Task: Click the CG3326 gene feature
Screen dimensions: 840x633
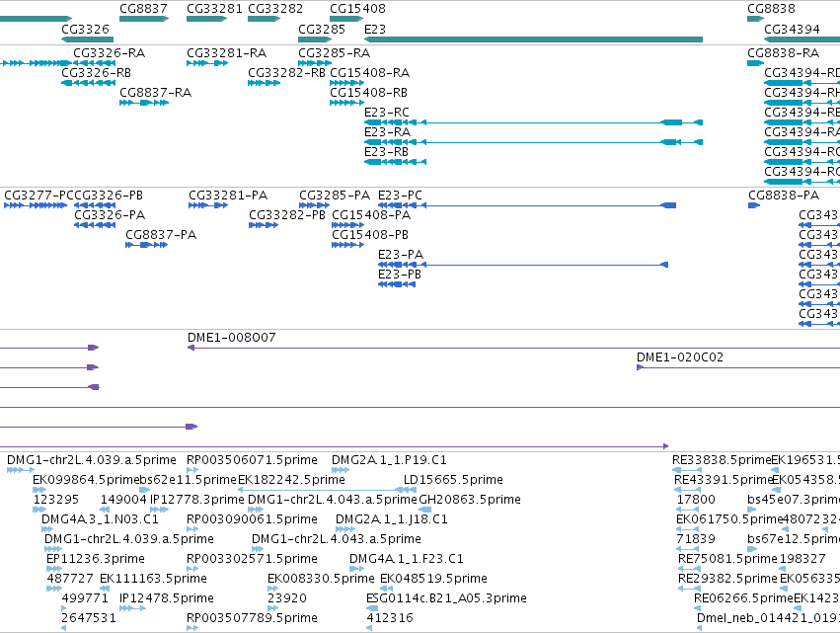Action: pyautogui.click(x=87, y=40)
